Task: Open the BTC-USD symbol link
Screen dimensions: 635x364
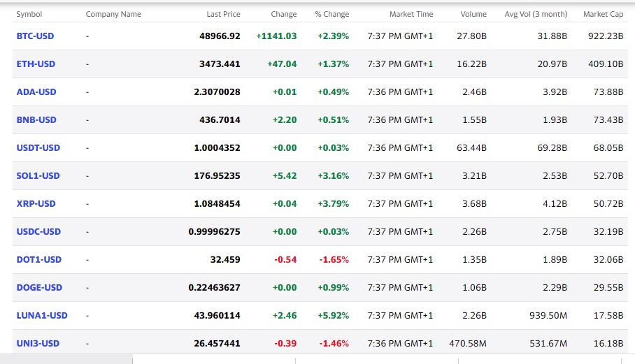Action: [x=36, y=36]
